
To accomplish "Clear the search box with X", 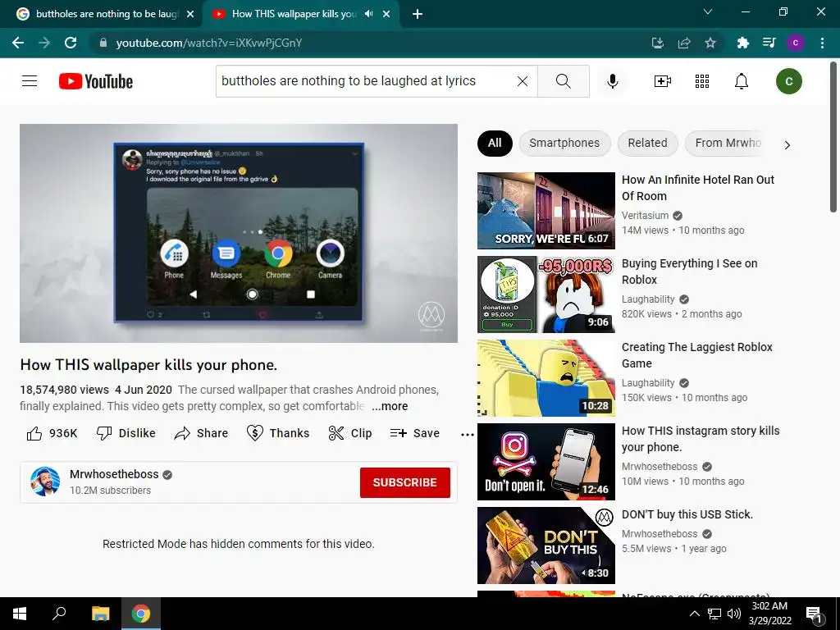I will [523, 81].
